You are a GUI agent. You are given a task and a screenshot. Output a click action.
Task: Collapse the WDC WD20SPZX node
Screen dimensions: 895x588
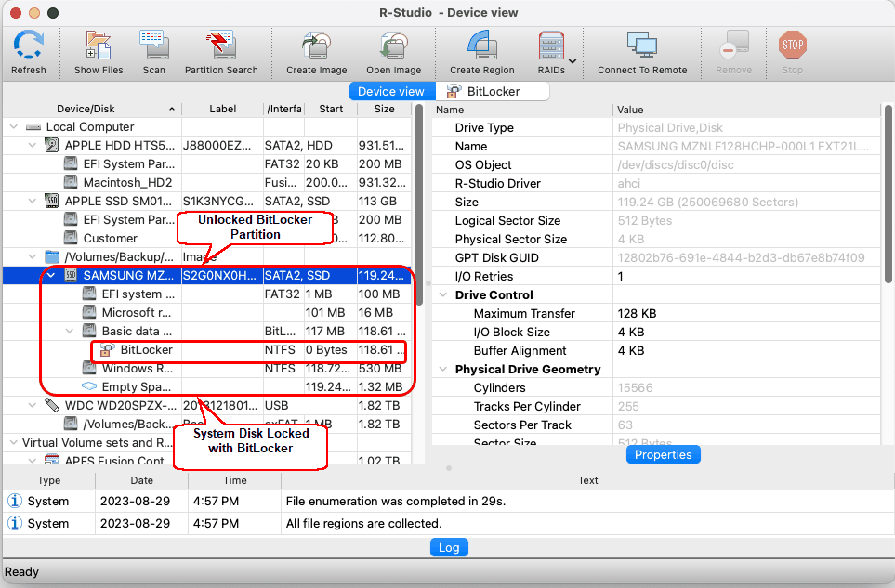point(33,406)
